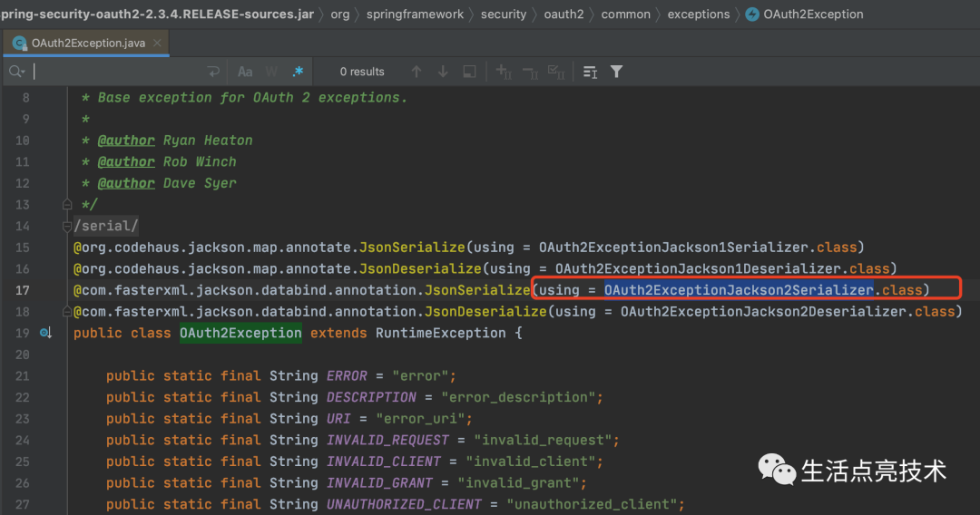The image size is (980, 515).
Task: Click the OAuth2Exception class breadcrumb
Action: coord(805,15)
